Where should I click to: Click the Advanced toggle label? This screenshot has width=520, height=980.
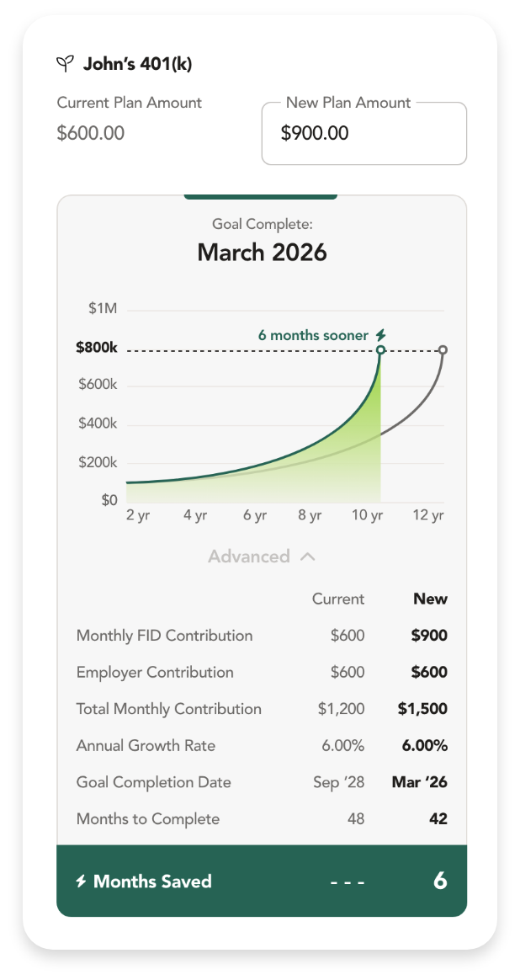249,557
